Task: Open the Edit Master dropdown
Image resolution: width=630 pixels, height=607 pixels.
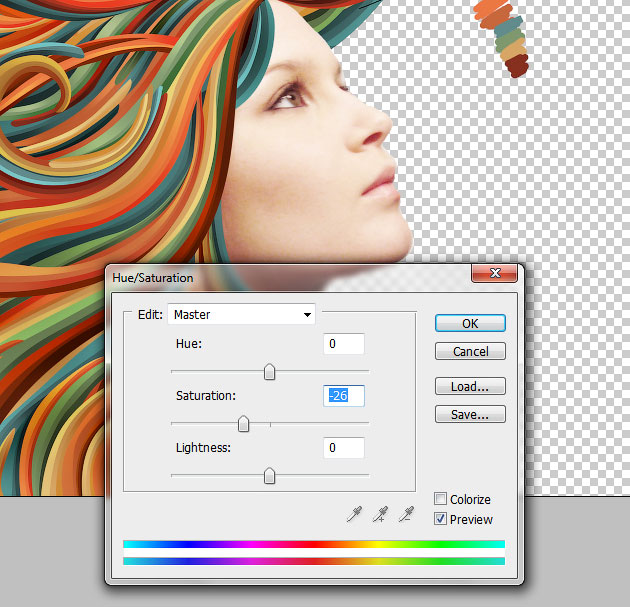Action: 241,314
